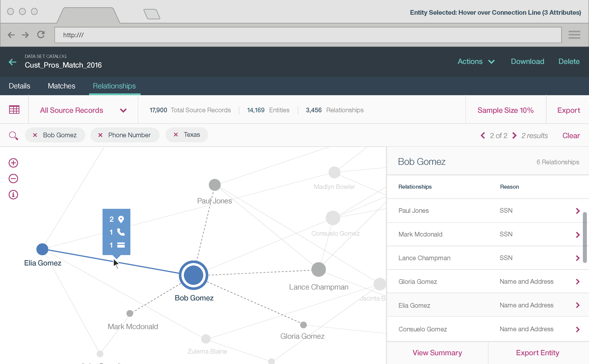Select the Lance Champman graph node
The width and height of the screenshot is (589, 364).
point(318,269)
